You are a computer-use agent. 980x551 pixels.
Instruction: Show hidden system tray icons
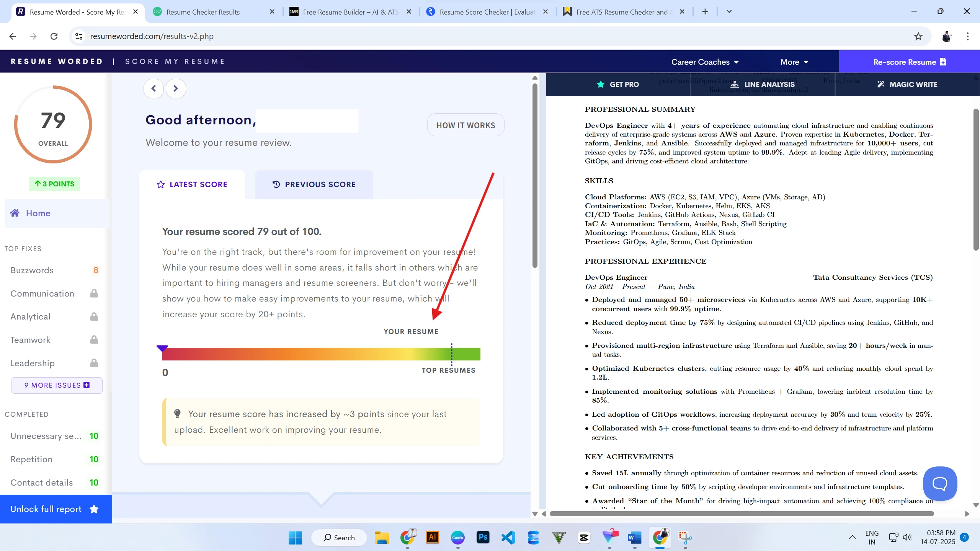pyautogui.click(x=852, y=537)
